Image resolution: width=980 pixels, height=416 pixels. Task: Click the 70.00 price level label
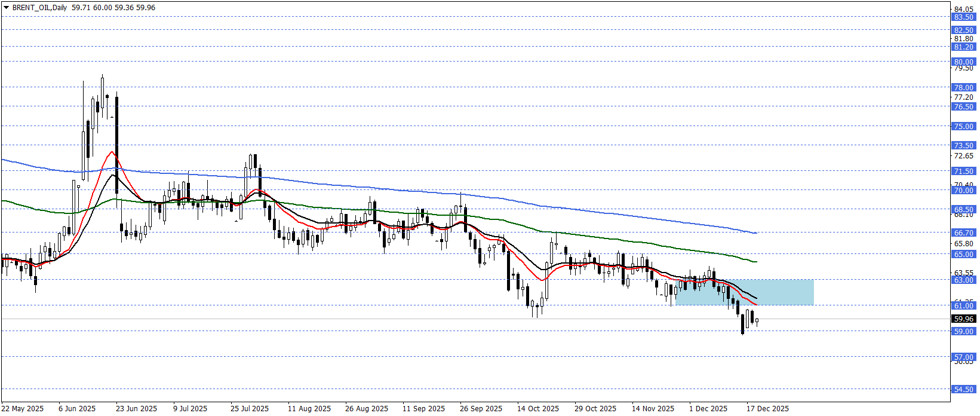click(x=963, y=190)
